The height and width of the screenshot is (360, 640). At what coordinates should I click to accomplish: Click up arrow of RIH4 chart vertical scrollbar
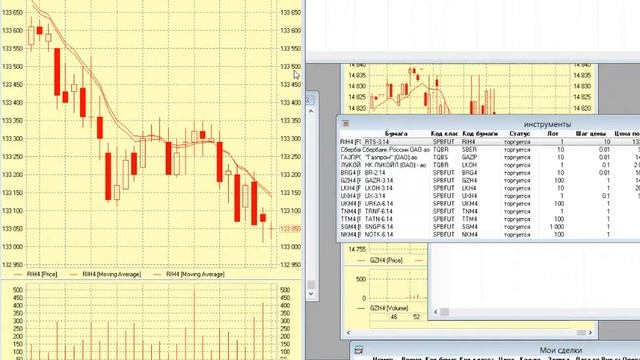pos(311,111)
